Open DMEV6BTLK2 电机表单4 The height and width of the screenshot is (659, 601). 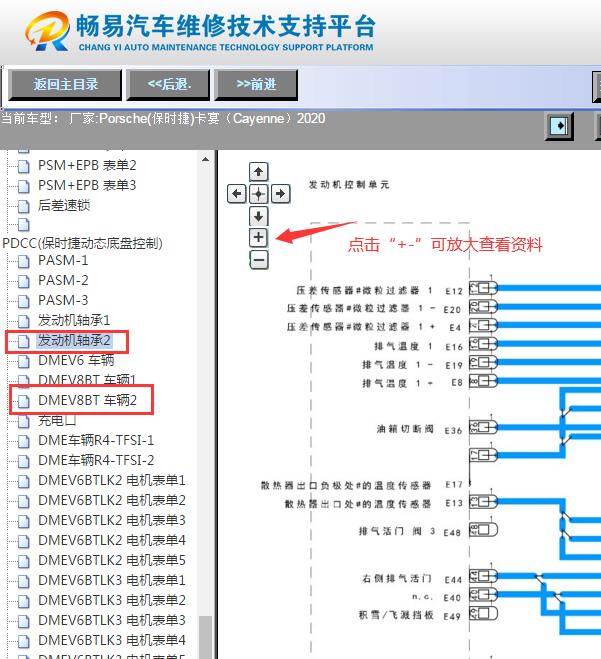111,540
